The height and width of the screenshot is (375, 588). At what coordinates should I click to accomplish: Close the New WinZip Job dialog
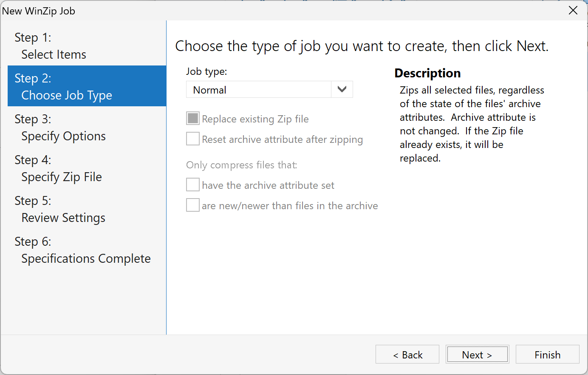[x=573, y=11]
